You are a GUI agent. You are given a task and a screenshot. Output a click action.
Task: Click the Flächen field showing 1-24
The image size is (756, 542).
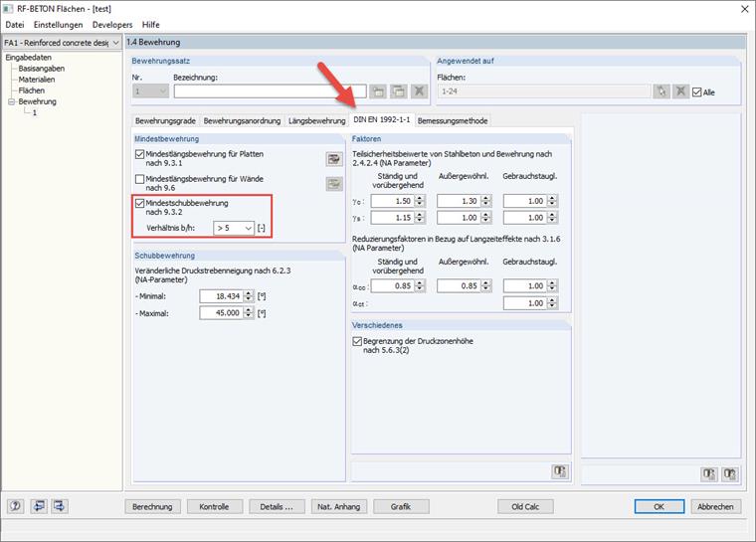coord(544,91)
